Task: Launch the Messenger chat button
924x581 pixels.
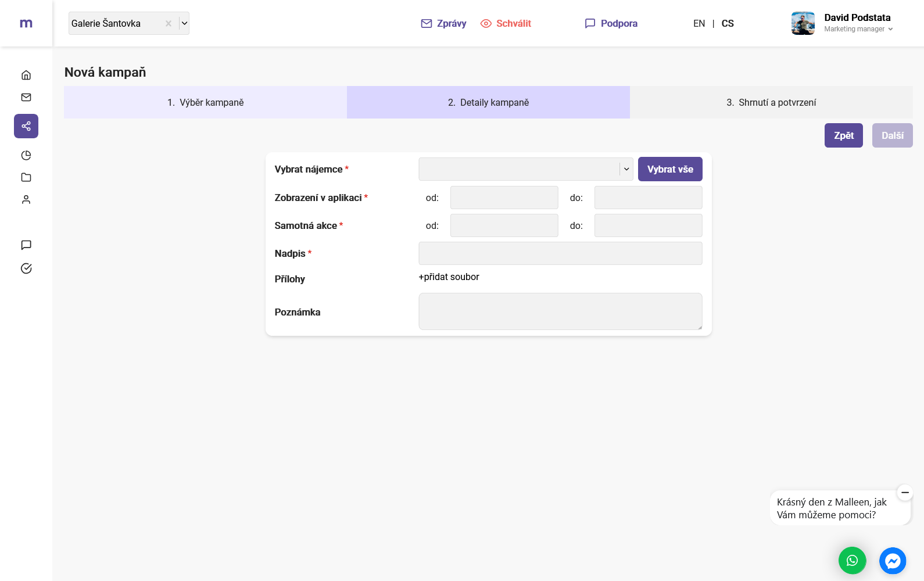Action: (x=893, y=561)
